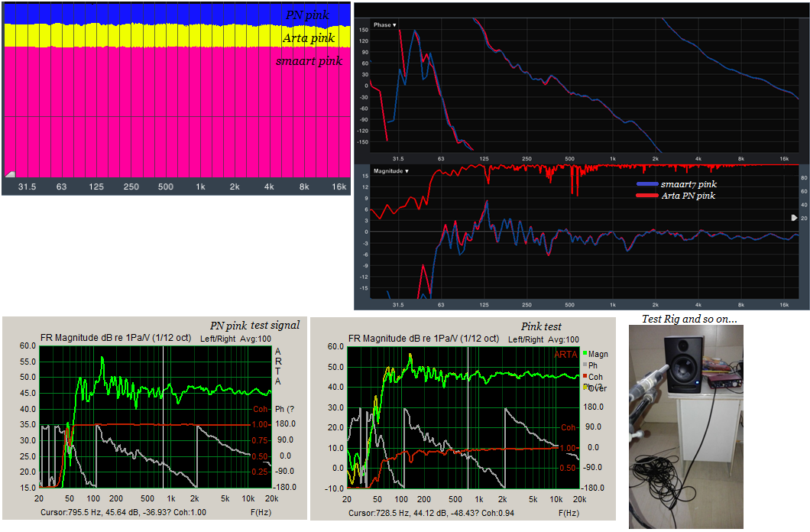The width and height of the screenshot is (810, 532).
Task: Click the F(Hz) label under the Pink test plot
Action: coord(569,513)
